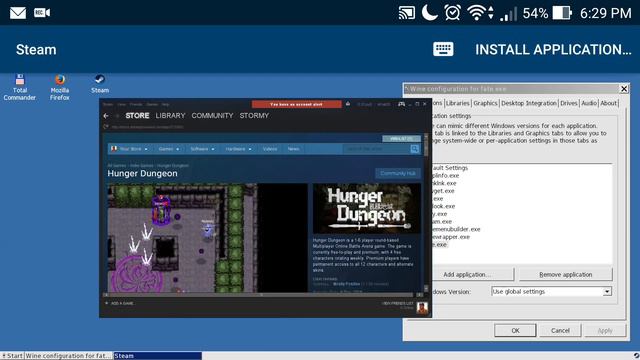Open Videos in the Steam store nav
This screenshot has width=640, height=360.
[270, 149]
